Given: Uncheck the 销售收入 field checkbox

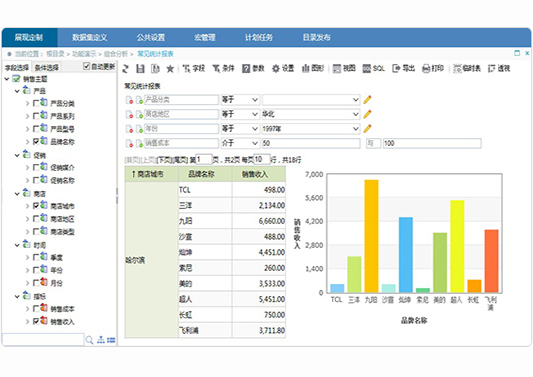Looking at the screenshot, I should [36, 321].
